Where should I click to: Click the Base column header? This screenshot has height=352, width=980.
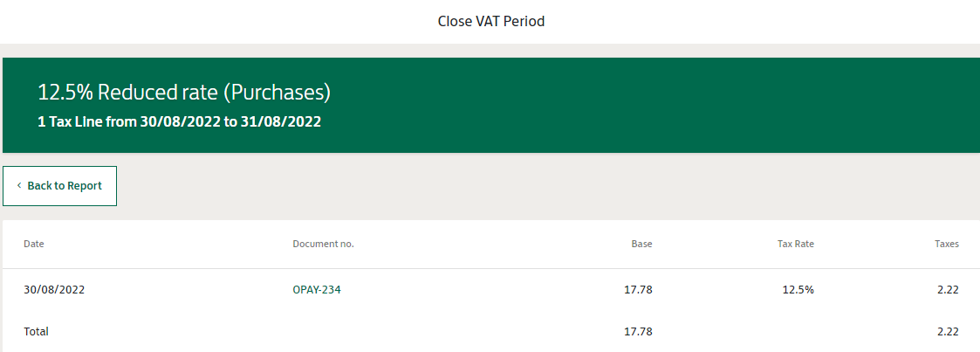pos(641,245)
